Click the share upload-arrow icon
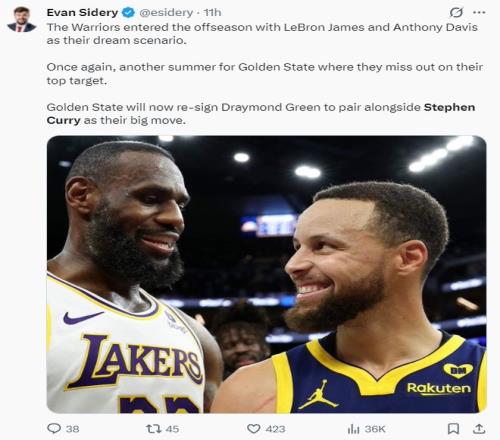 (x=479, y=429)
